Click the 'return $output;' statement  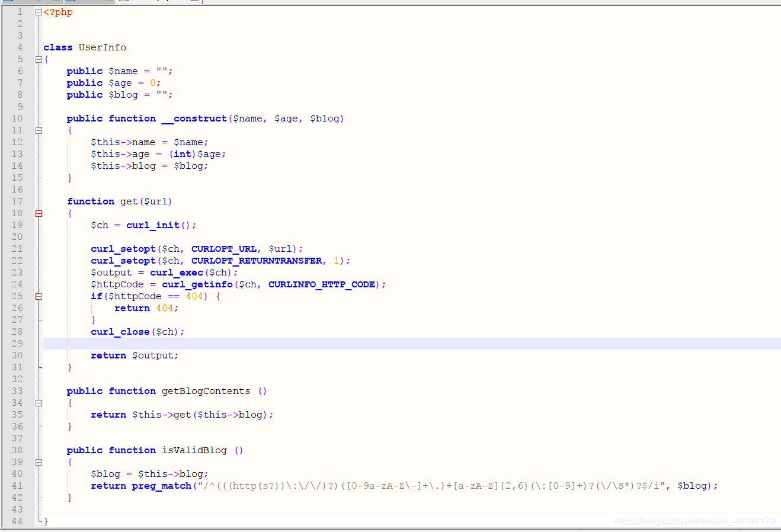tap(135, 355)
